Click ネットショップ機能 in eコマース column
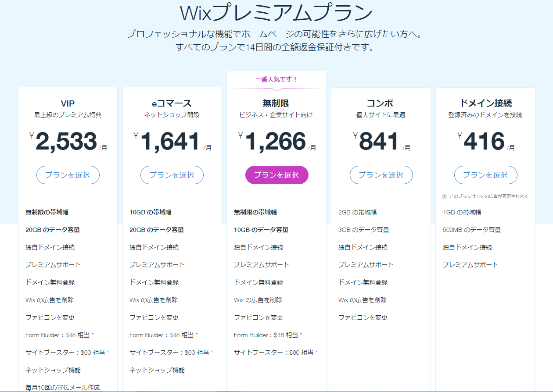553x392 pixels. (x=157, y=370)
